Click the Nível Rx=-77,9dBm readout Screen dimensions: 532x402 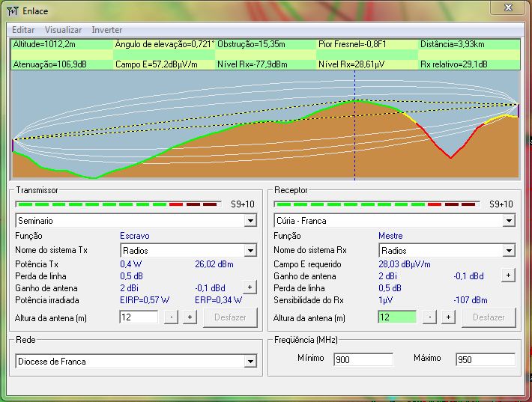pyautogui.click(x=253, y=64)
